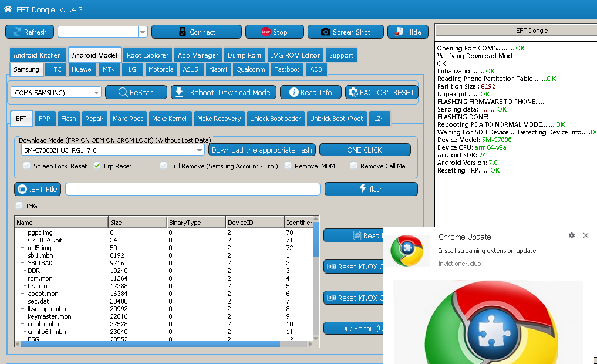Toggle the IMG checkbox

(x=19, y=205)
